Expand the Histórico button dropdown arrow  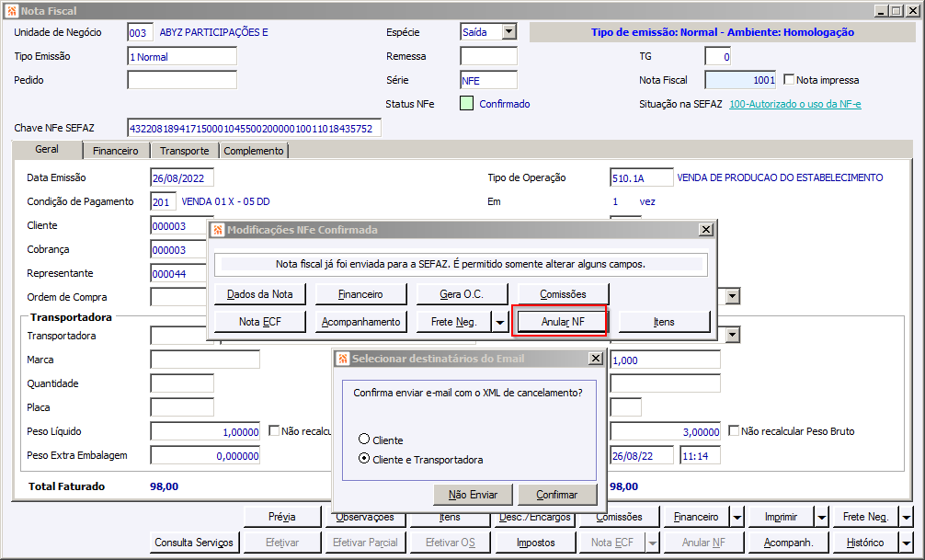[906, 543]
